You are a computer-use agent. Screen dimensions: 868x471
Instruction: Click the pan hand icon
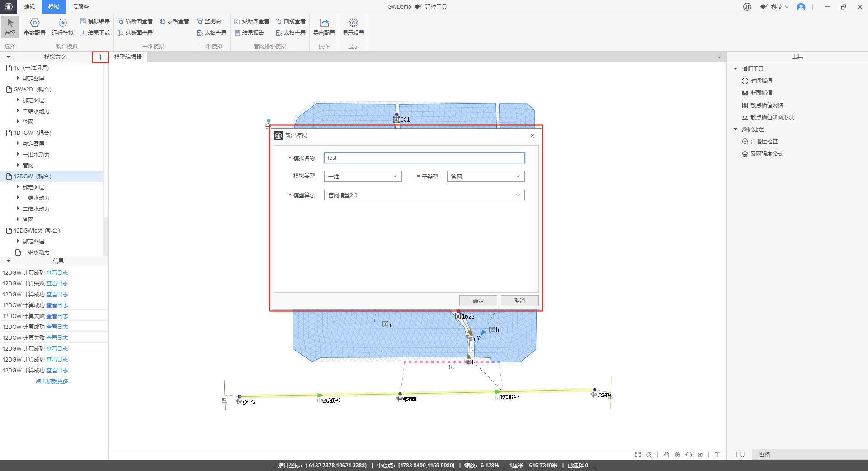click(666, 455)
